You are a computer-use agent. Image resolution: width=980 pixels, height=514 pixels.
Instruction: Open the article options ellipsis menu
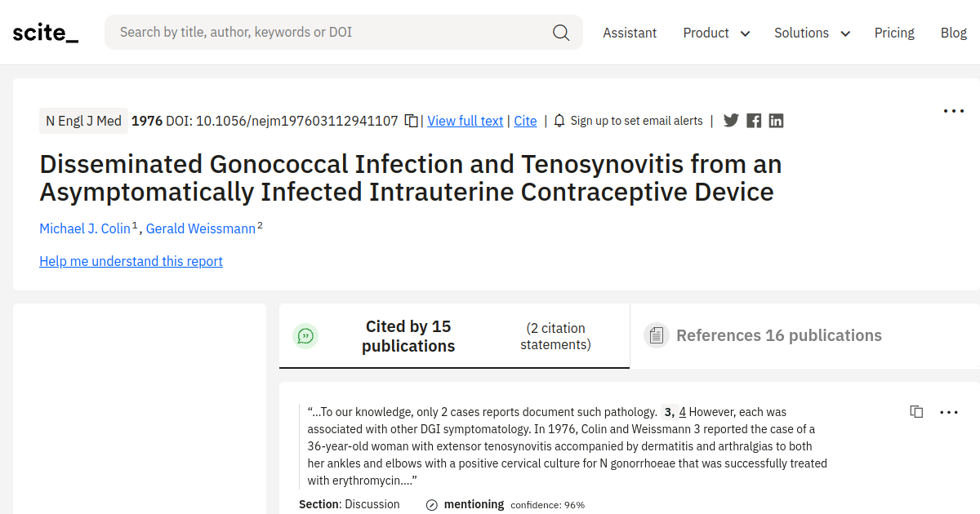[954, 110]
